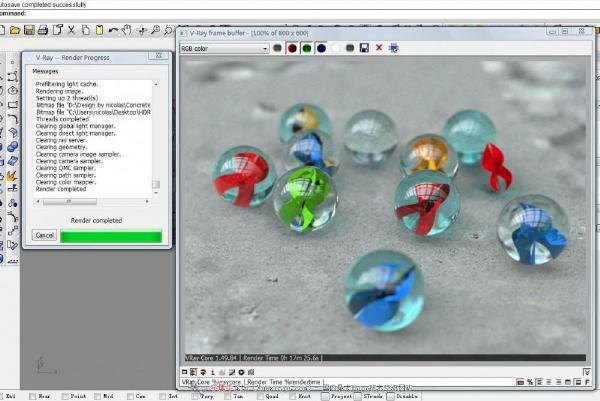Select the rectangle tool in left toolbar
600x401 pixels.
click(x=13, y=104)
